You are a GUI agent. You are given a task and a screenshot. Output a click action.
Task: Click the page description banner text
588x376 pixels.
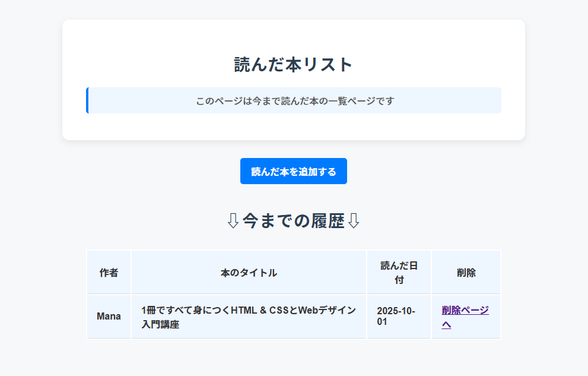pos(295,101)
